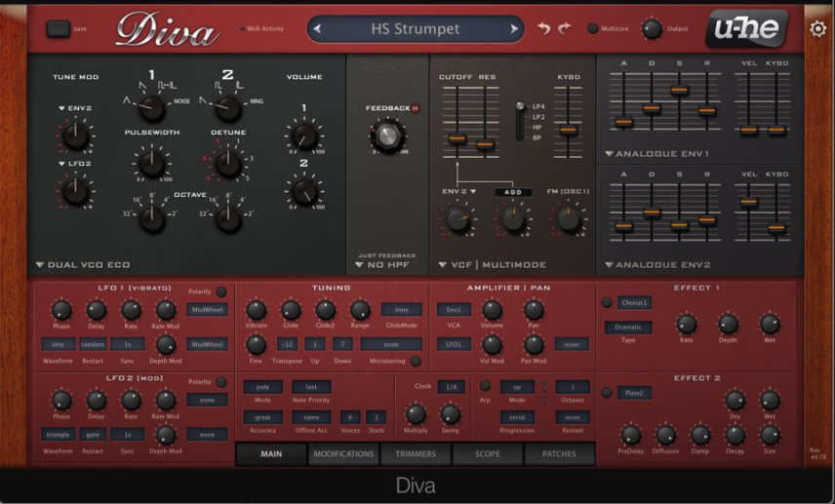Image resolution: width=835 pixels, height=504 pixels.
Task: Open arp Progression selector showing serial
Action: pos(517,417)
